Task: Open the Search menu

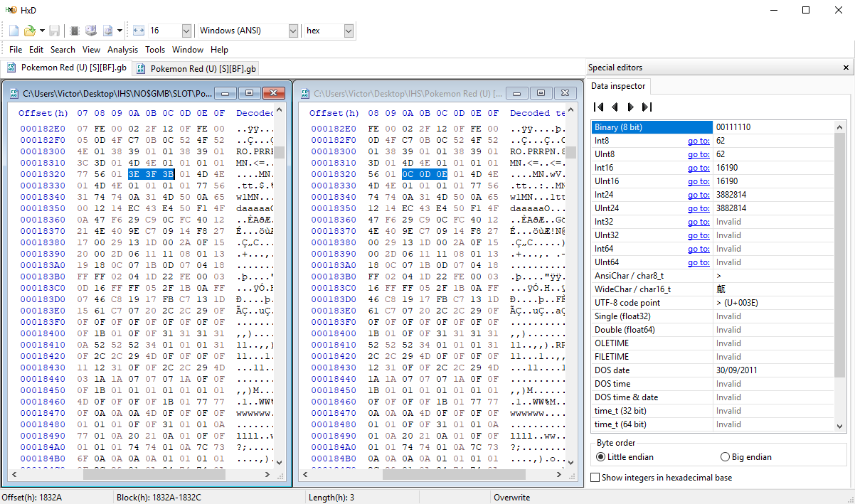Action: [63, 50]
